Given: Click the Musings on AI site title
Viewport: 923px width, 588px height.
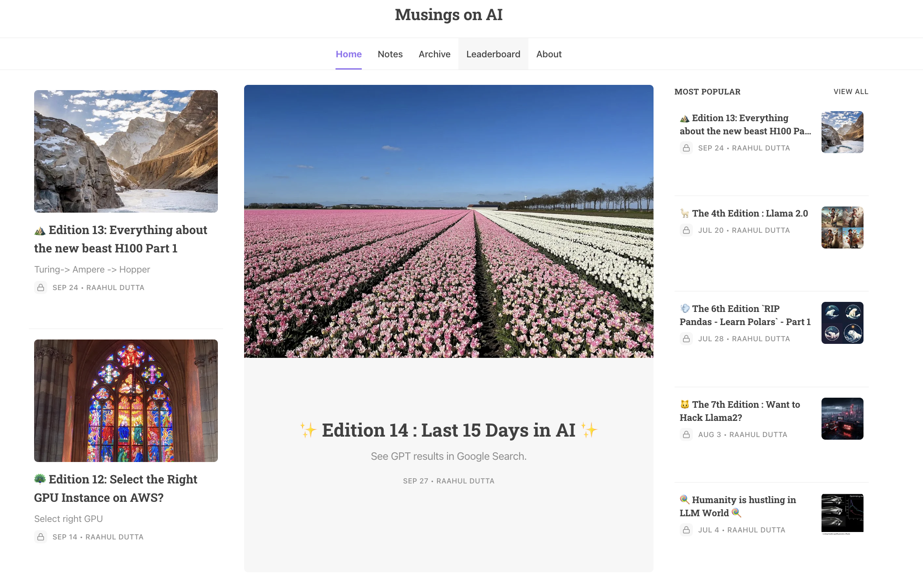Looking at the screenshot, I should tap(448, 14).
